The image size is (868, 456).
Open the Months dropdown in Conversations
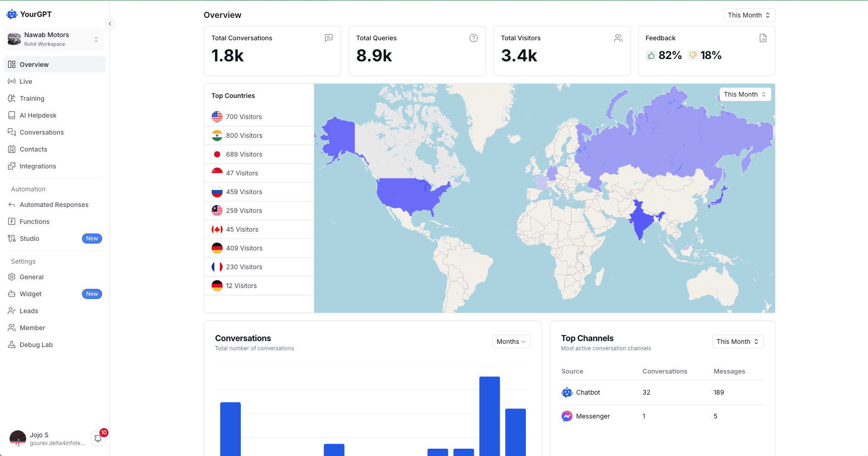pyautogui.click(x=511, y=342)
